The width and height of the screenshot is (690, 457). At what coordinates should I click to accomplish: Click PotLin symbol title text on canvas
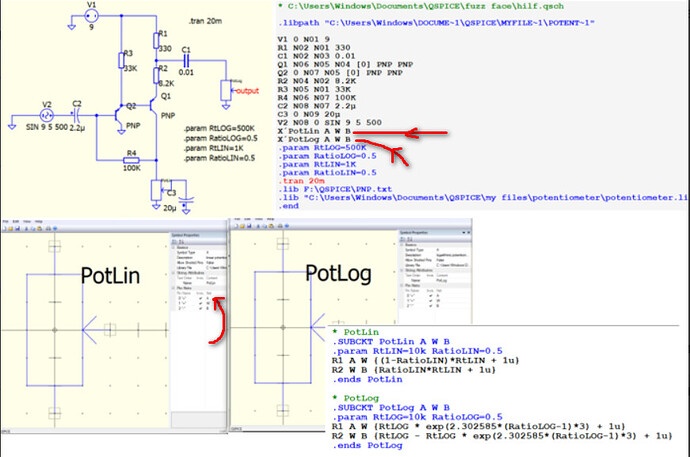pyautogui.click(x=110, y=276)
